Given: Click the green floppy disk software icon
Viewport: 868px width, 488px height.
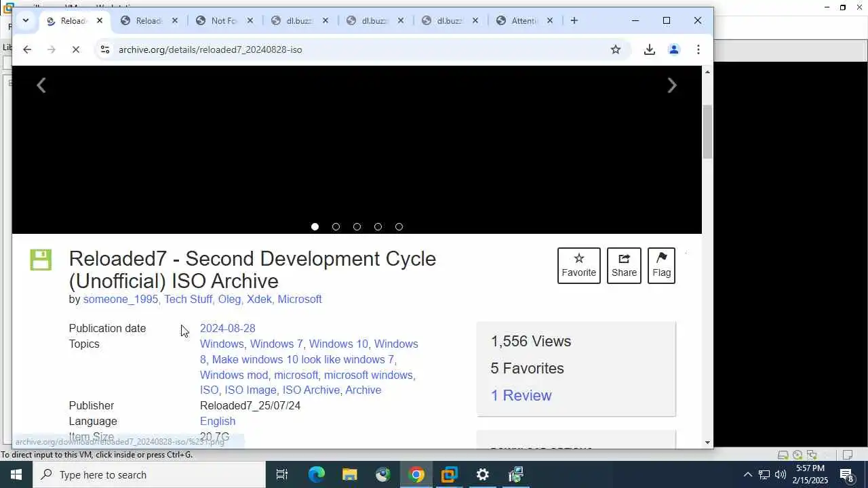Looking at the screenshot, I should 41,260.
